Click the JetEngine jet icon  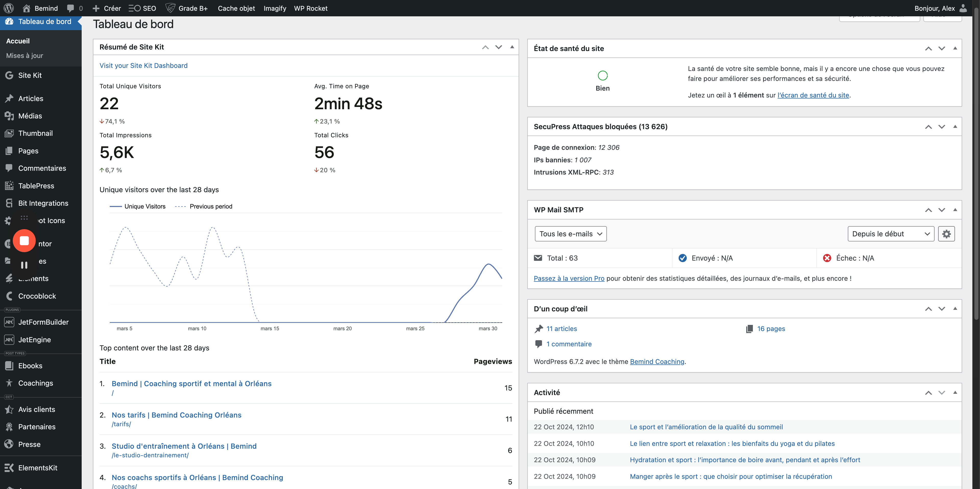[9, 339]
